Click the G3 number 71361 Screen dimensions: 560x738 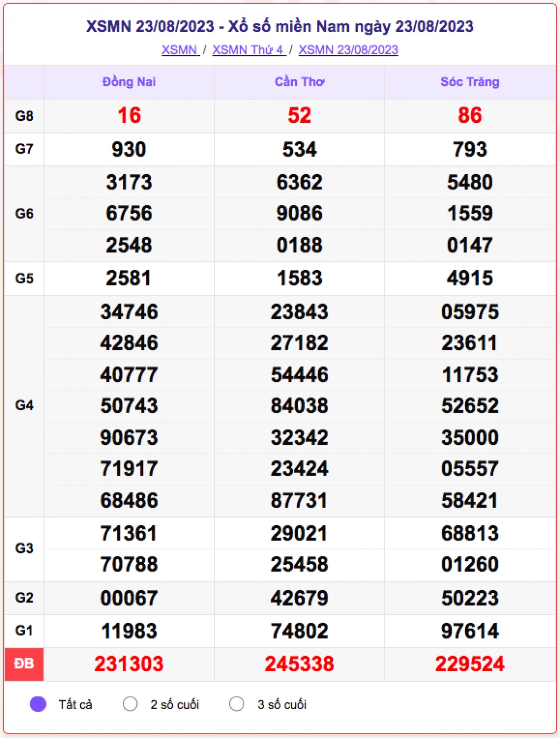(129, 534)
